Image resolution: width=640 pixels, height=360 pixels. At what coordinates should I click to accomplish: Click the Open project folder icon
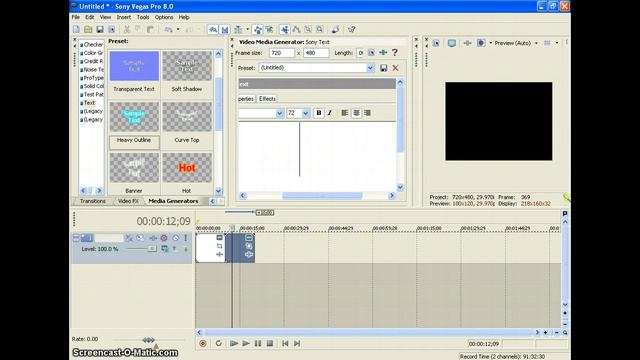[88, 29]
